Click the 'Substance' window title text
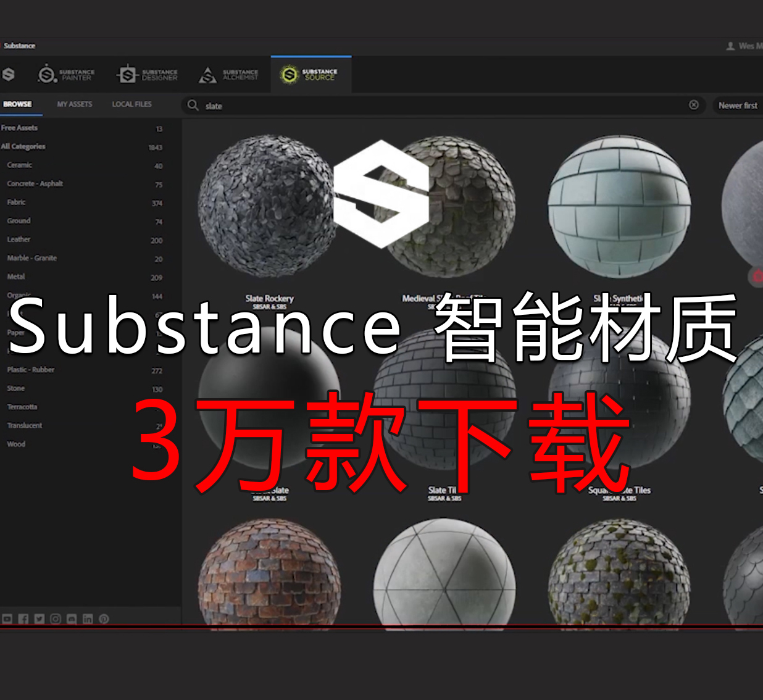Viewport: 763px width, 700px height. 19,46
